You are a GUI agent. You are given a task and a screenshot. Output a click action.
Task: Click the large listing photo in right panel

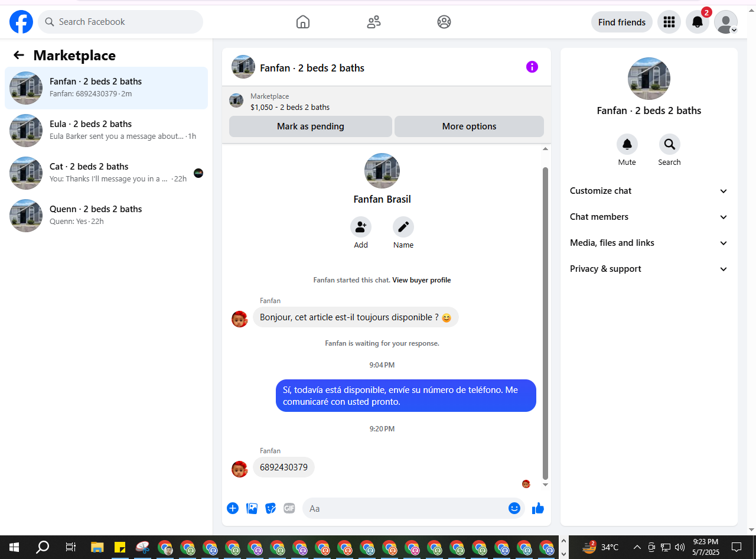[649, 79]
